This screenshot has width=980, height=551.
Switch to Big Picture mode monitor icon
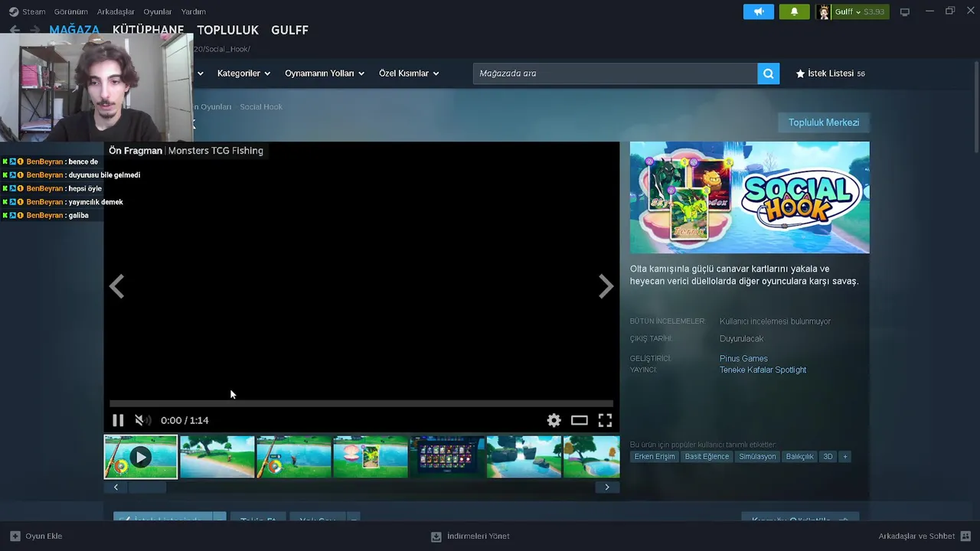point(904,11)
